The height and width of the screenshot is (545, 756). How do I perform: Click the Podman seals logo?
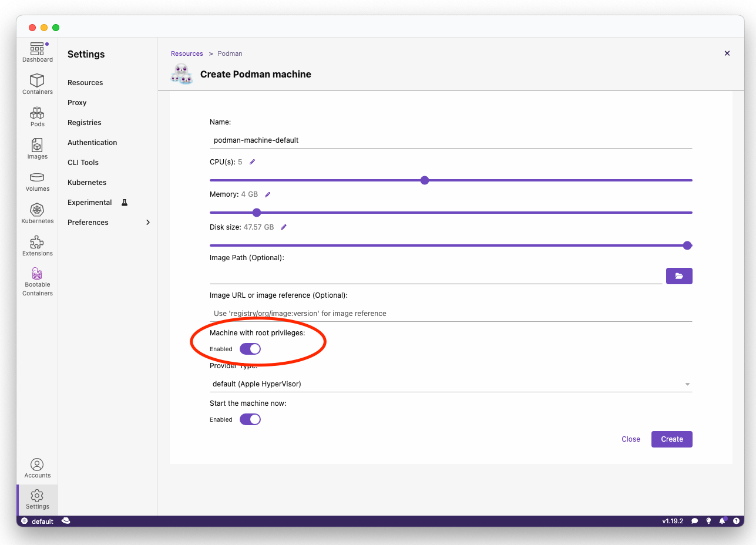tap(182, 74)
